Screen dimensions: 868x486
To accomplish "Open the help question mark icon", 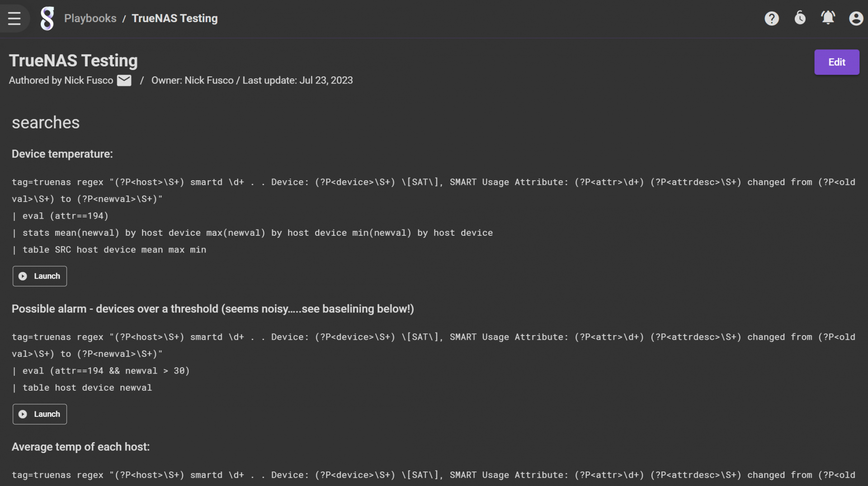I will point(772,19).
